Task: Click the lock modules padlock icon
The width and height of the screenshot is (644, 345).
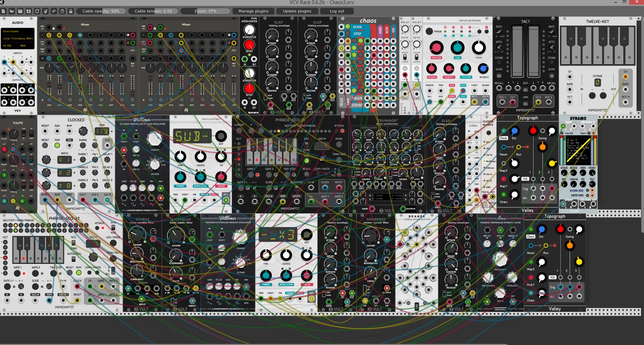Action: pos(71,11)
